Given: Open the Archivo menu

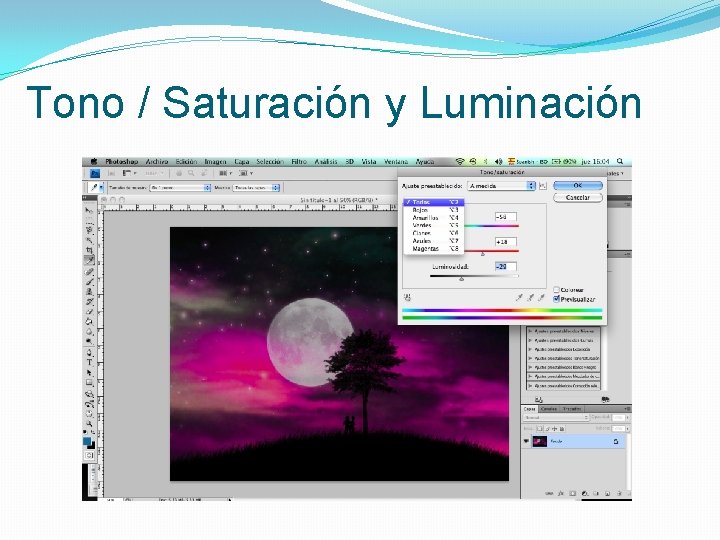Looking at the screenshot, I should tap(157, 162).
